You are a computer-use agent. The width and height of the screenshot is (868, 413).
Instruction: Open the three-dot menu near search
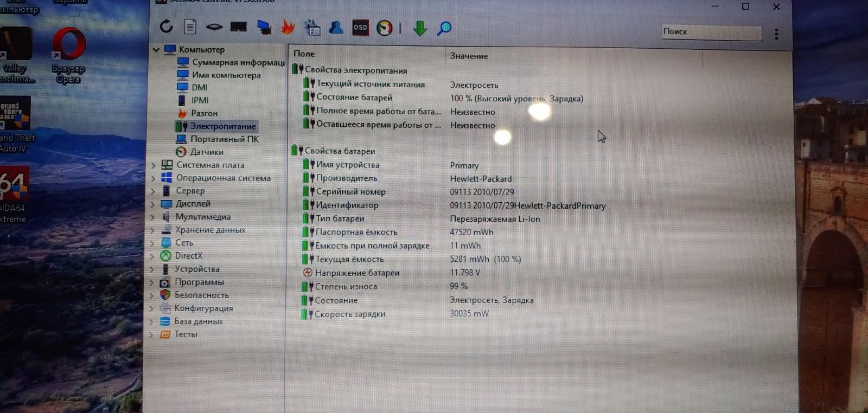click(776, 34)
